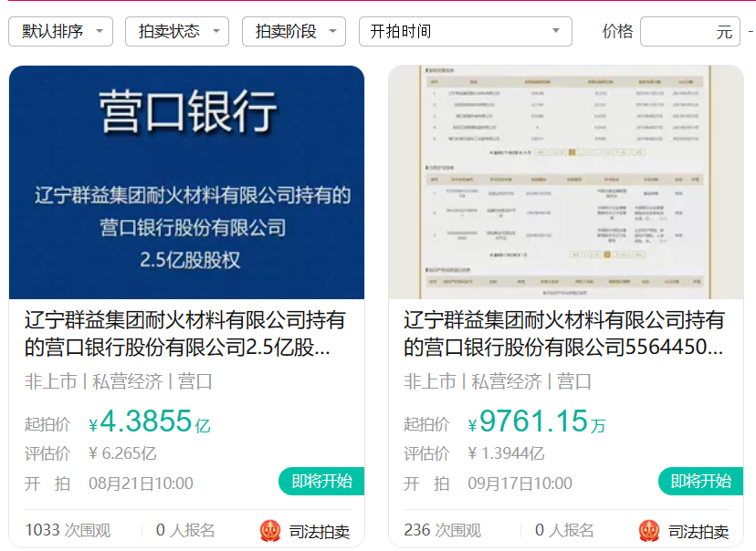
Task: Click 非上市 | 私营经济 | 营口 tags in 4.3855亿 card
Action: [x=118, y=381]
